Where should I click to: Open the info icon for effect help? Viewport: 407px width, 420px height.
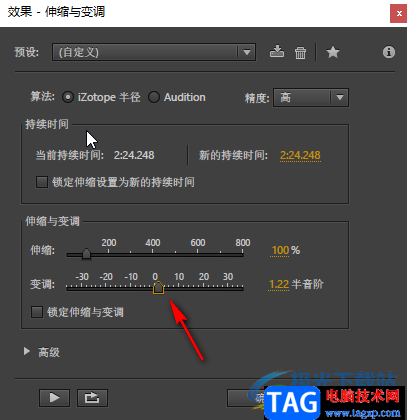389,52
